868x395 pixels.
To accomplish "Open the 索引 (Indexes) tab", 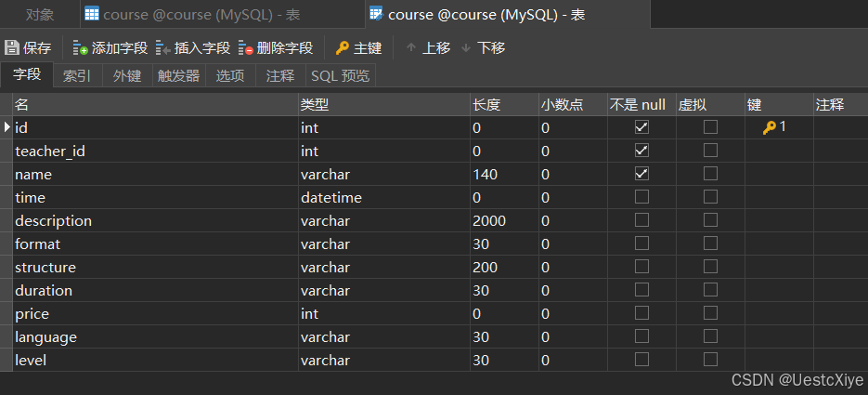I will 77,76.
